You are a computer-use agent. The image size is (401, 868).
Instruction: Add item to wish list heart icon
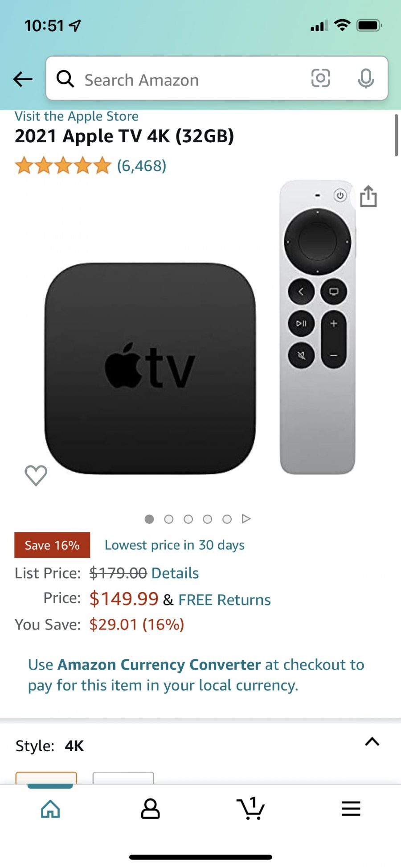coord(36,475)
